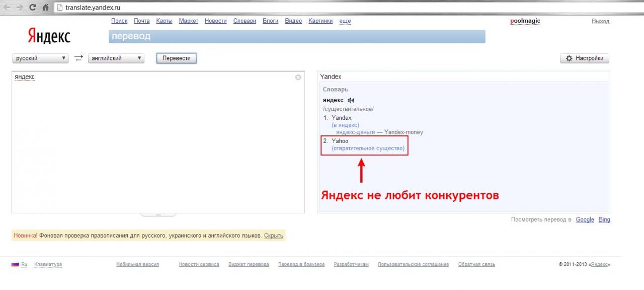
Task: Click the browser reload icon
Action: 33,8
